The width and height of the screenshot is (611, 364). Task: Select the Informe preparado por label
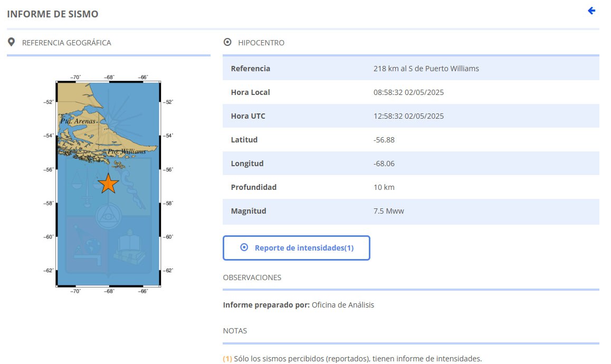click(x=266, y=305)
